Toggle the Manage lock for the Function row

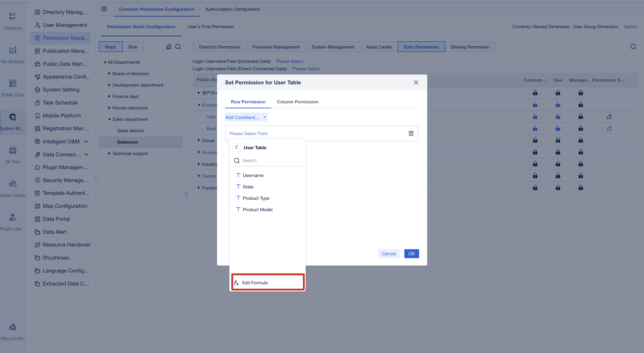580,188
